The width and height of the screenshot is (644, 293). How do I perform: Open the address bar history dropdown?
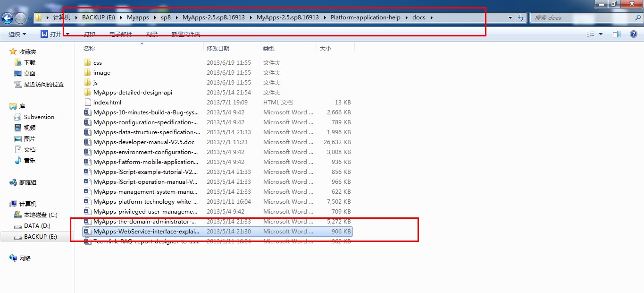tap(510, 17)
